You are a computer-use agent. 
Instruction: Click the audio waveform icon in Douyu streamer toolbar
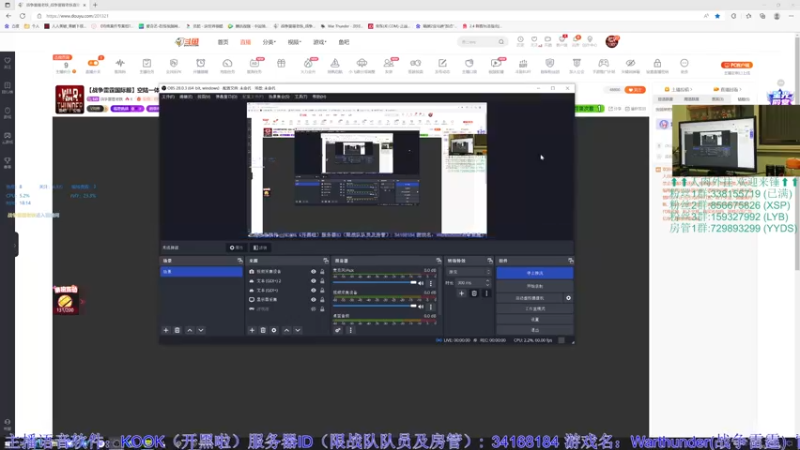click(x=120, y=63)
